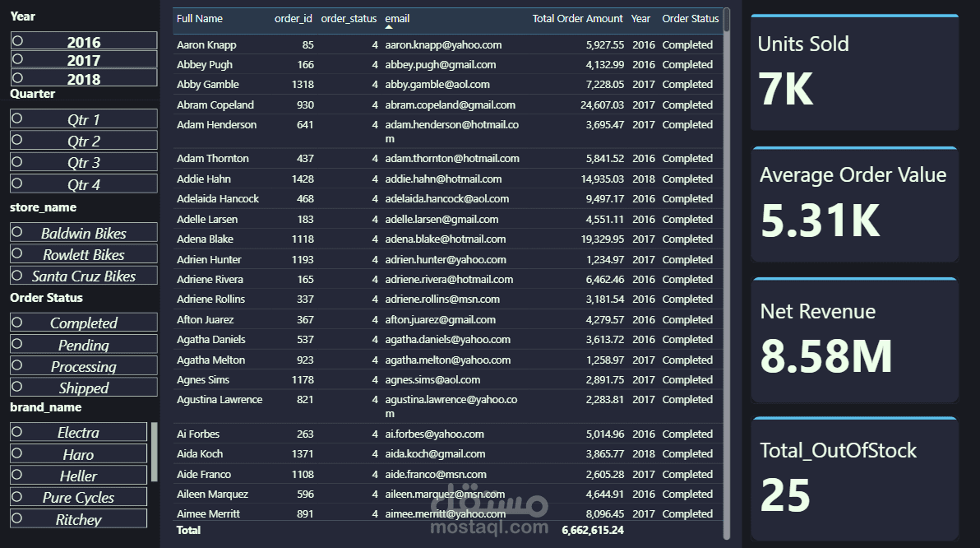Click order id 1371 cell
This screenshot has height=548, width=980.
click(303, 454)
